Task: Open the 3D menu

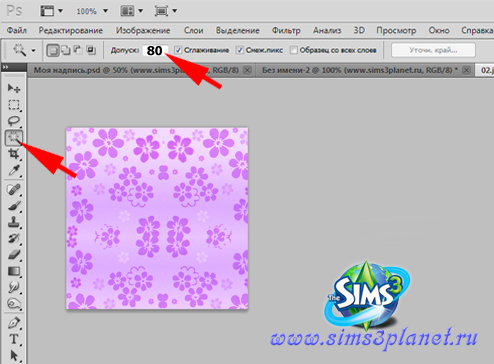Action: tap(359, 30)
